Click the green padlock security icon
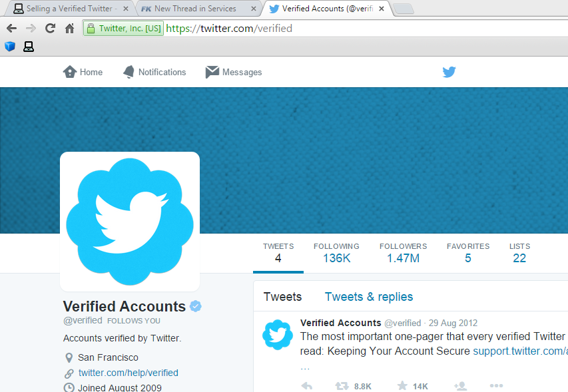This screenshot has height=392, width=568. [x=91, y=28]
